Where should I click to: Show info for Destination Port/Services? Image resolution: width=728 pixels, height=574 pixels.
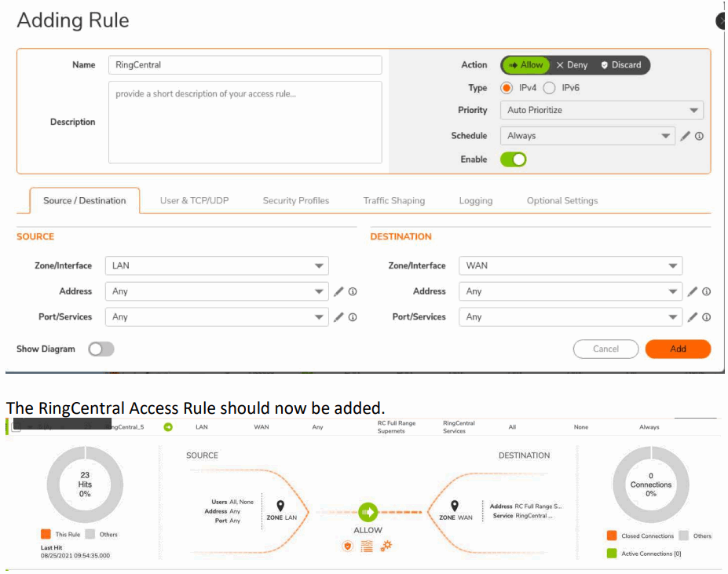click(x=706, y=317)
